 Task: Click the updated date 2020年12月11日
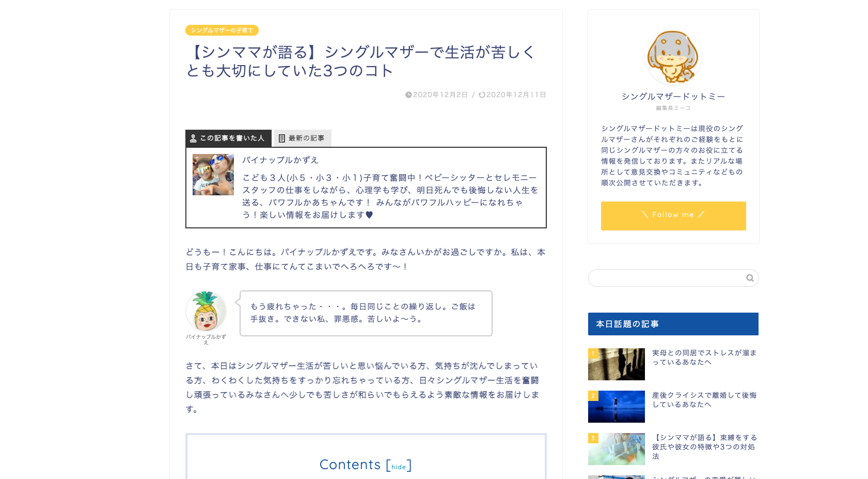pos(516,95)
